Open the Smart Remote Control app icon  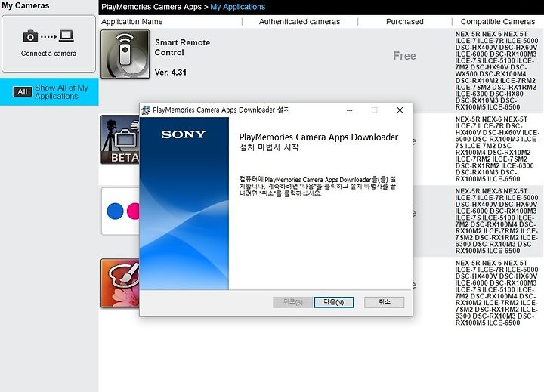point(125,54)
